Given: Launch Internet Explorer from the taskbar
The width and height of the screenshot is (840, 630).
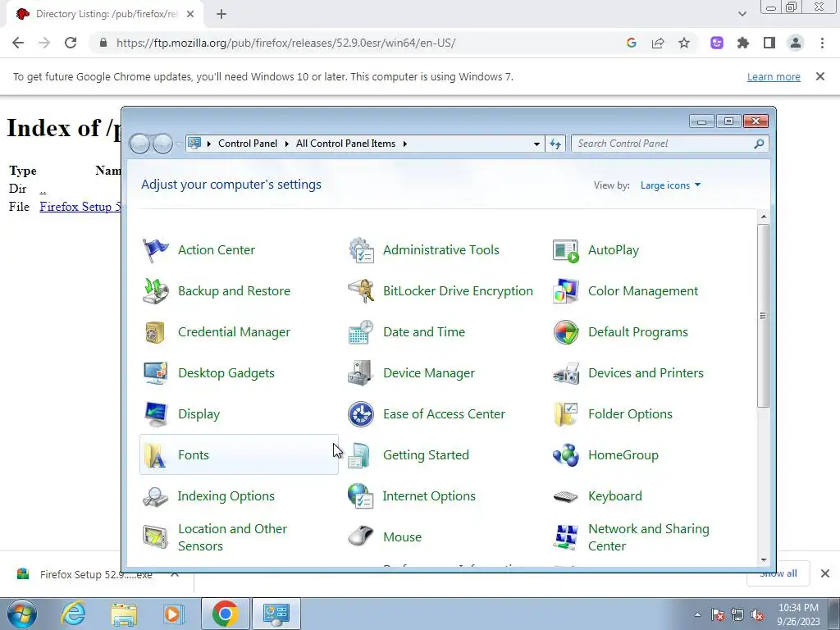Looking at the screenshot, I should pos(73,614).
